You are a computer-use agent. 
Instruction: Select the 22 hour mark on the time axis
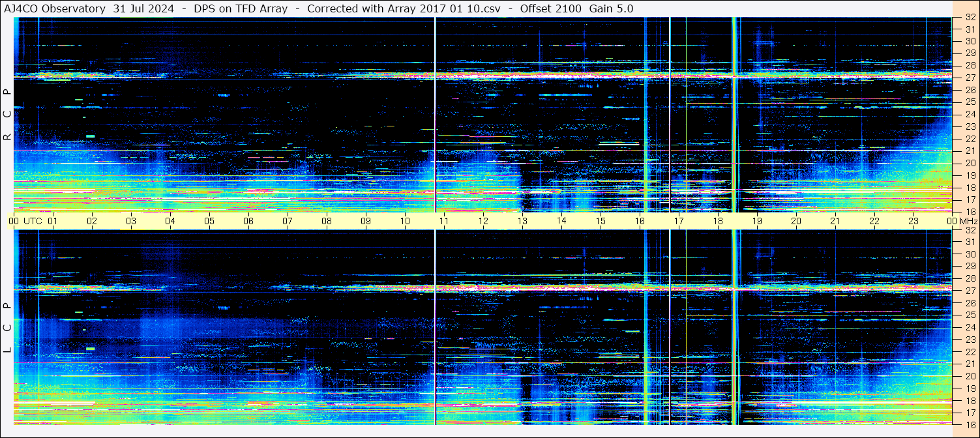874,221
